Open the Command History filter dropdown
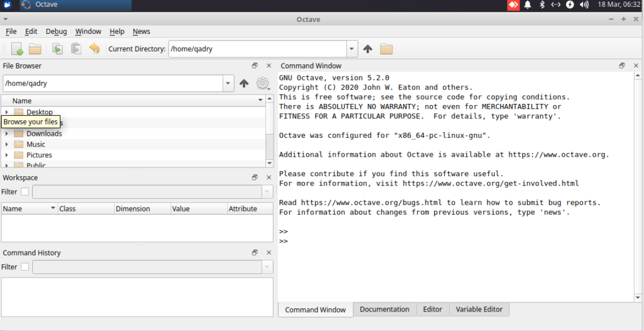The image size is (644, 331). [x=267, y=267]
